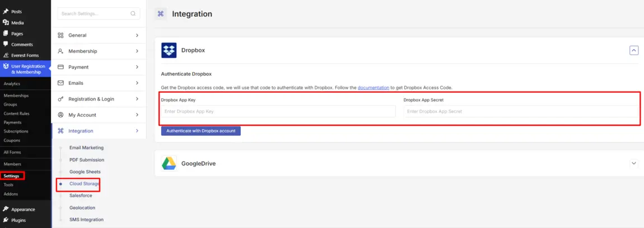Click the Plugins plug icon
This screenshot has width=644, height=228.
coord(6,220)
